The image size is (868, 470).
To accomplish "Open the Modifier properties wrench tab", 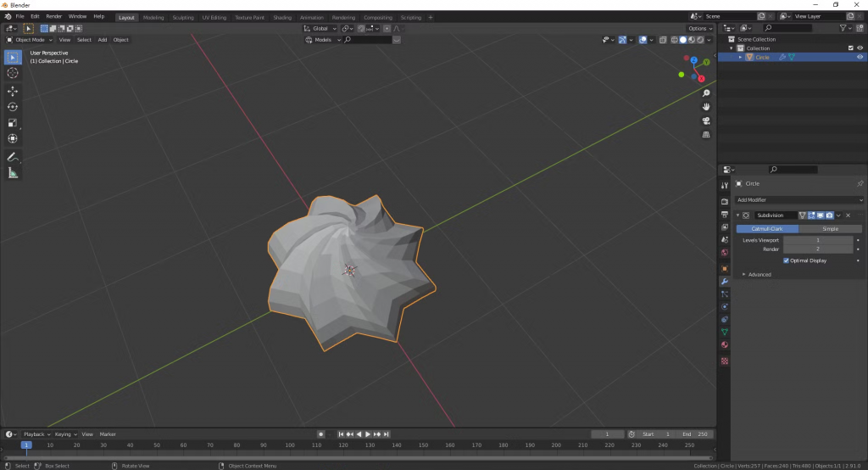I will tap(724, 282).
